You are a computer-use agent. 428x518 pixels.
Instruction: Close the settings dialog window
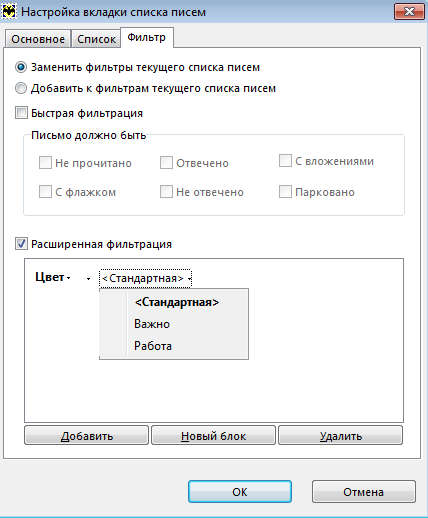pos(409,12)
